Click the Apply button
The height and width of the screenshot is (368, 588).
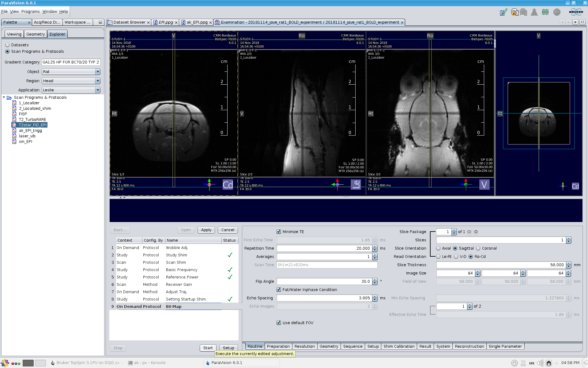[x=206, y=230]
